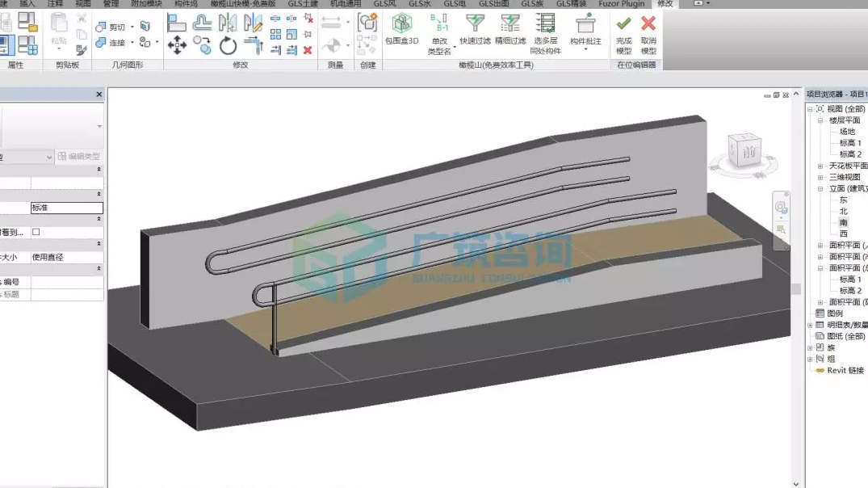Switch to the 管理 ribbon tab

(111, 4)
